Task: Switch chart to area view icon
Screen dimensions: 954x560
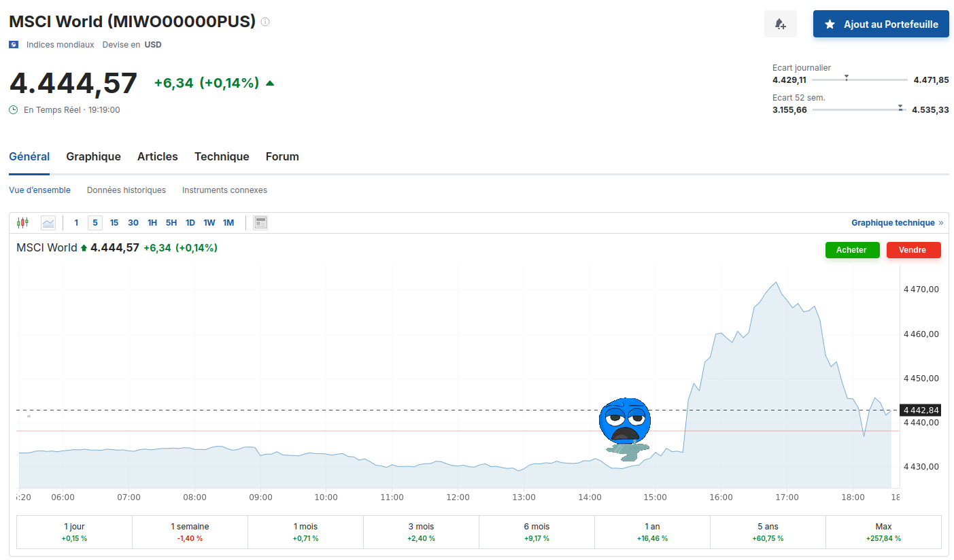Action: click(x=48, y=222)
